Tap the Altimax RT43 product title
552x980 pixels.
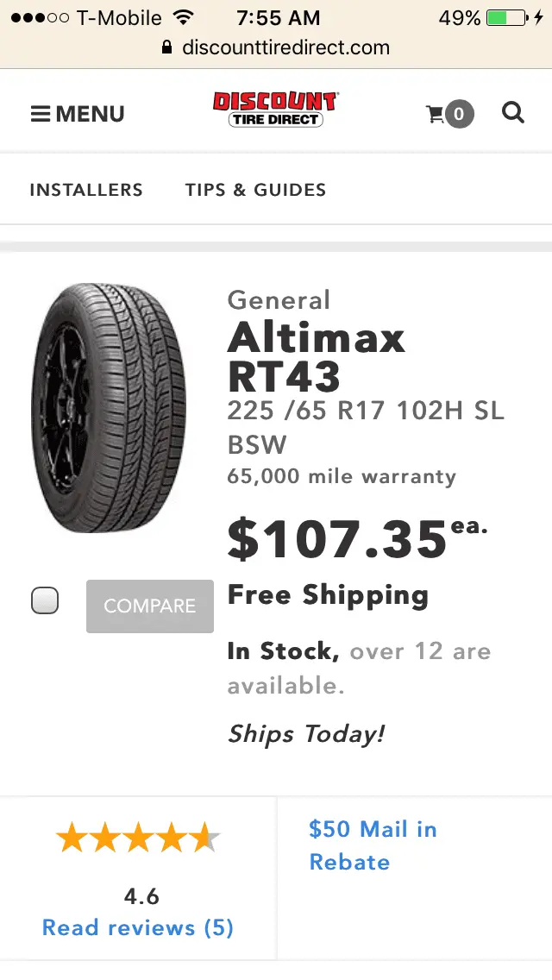316,355
